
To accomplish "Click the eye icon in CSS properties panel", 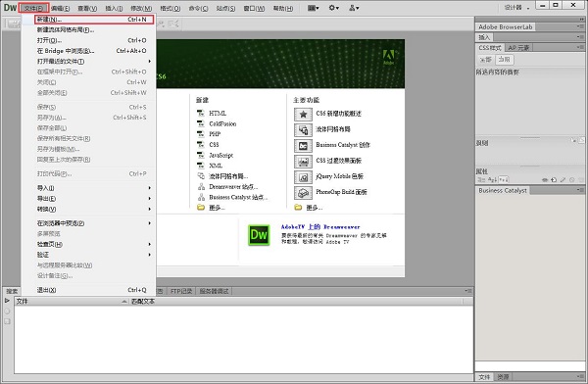I will pos(545,180).
